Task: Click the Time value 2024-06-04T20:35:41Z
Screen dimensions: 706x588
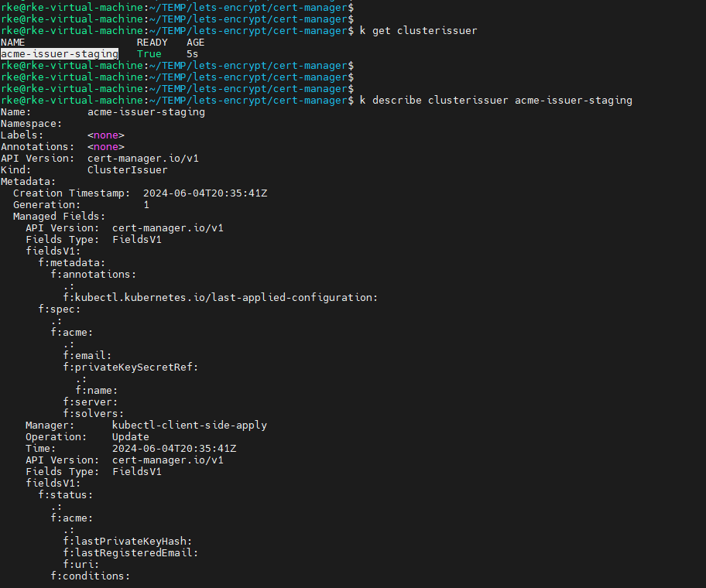Action: 174,449
